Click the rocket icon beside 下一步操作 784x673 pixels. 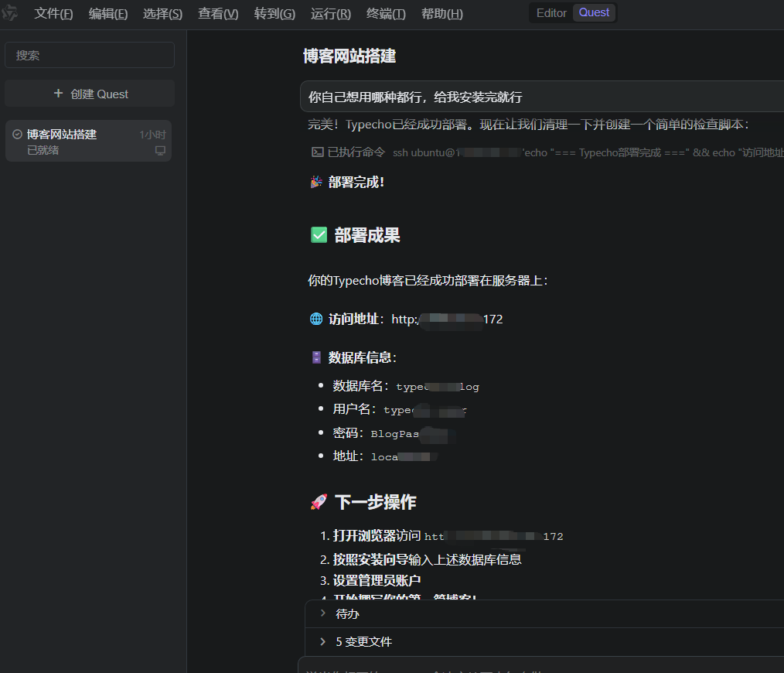319,502
